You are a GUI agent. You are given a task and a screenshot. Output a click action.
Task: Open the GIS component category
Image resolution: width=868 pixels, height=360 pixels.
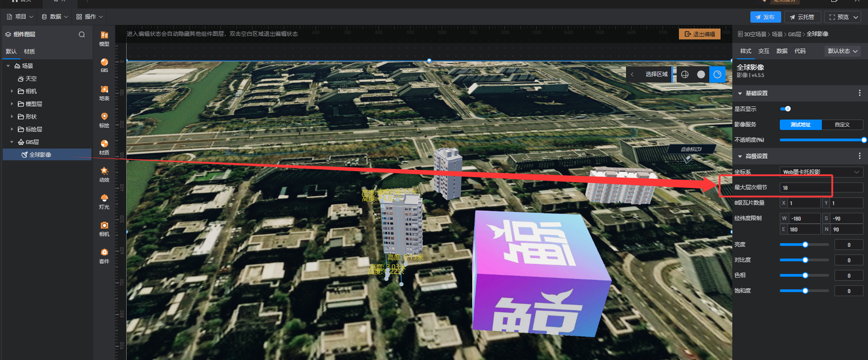click(x=104, y=66)
